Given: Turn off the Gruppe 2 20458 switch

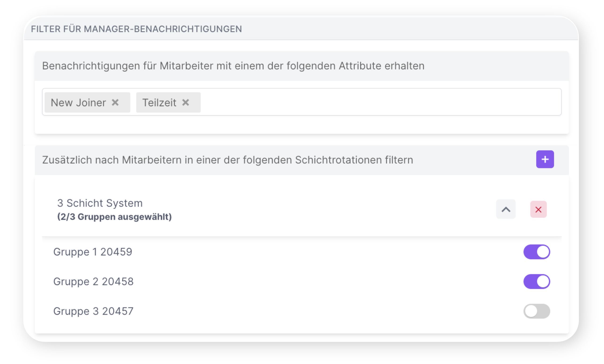Looking at the screenshot, I should click(537, 281).
